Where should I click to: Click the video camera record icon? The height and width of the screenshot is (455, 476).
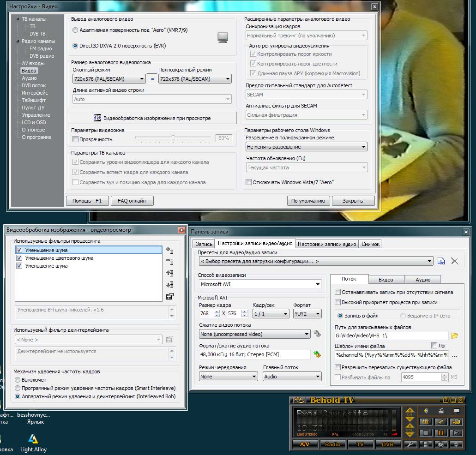456,422
